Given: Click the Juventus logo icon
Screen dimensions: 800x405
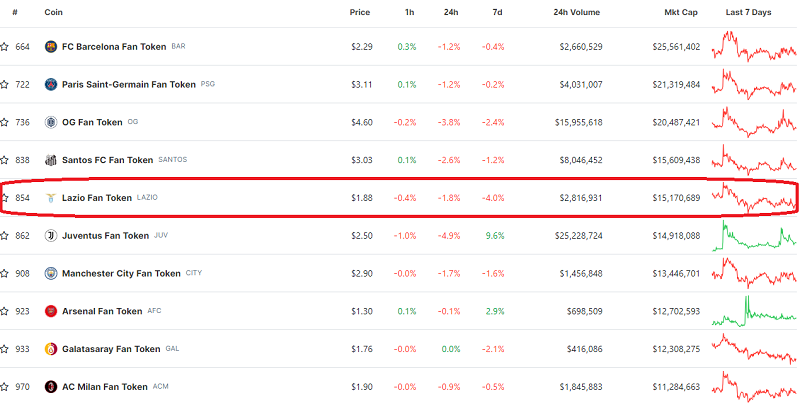Looking at the screenshot, I should [51, 236].
